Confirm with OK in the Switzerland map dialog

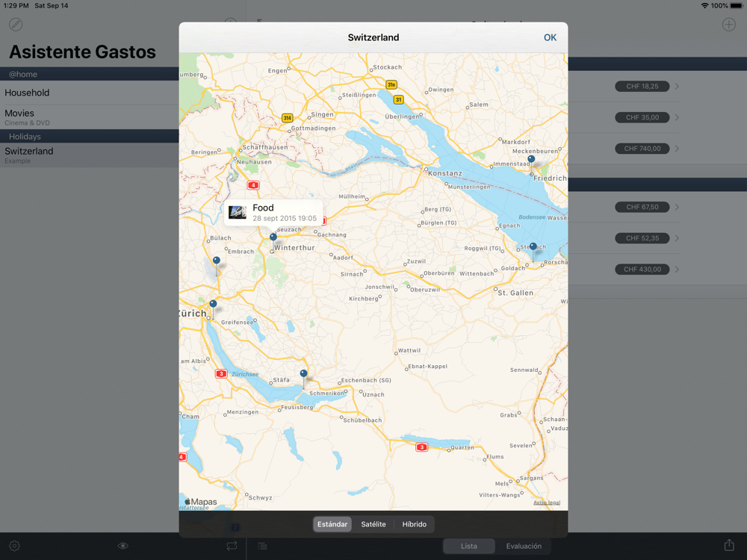point(550,37)
